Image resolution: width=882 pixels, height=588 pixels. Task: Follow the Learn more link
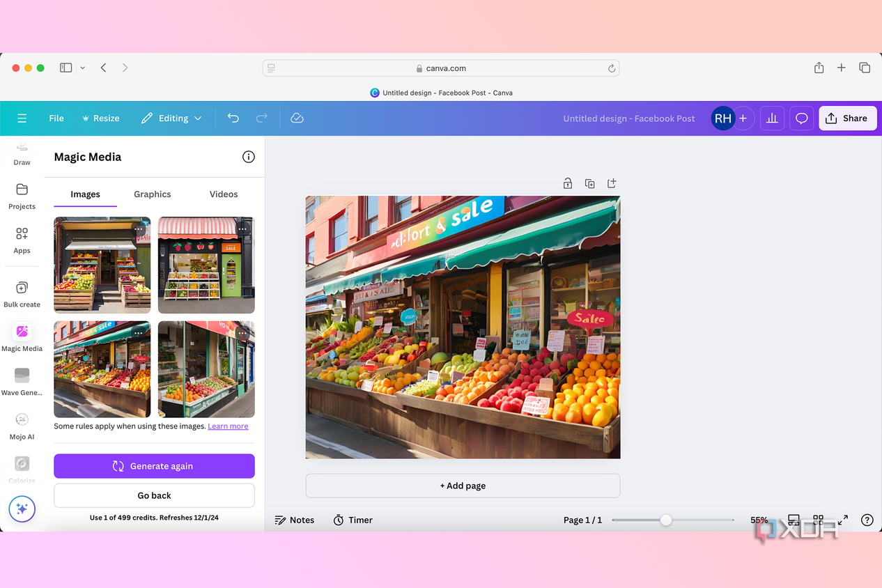click(228, 426)
